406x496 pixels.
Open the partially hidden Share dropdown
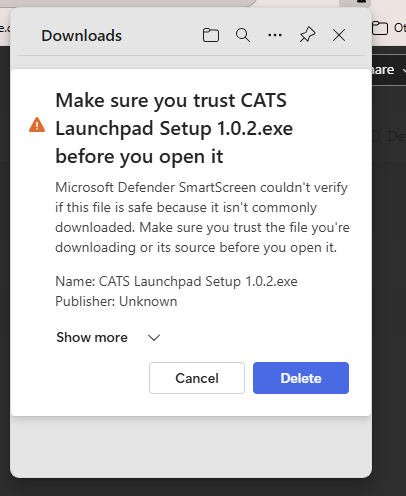click(x=389, y=70)
